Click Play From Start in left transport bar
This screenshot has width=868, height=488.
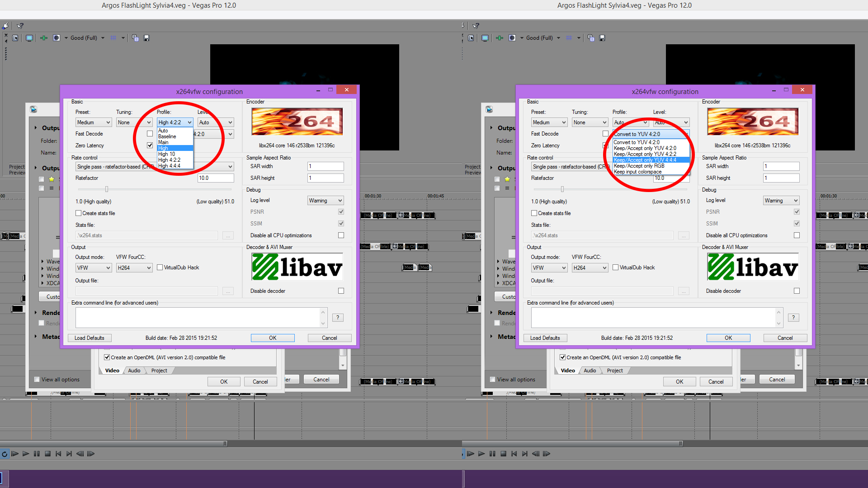15,454
